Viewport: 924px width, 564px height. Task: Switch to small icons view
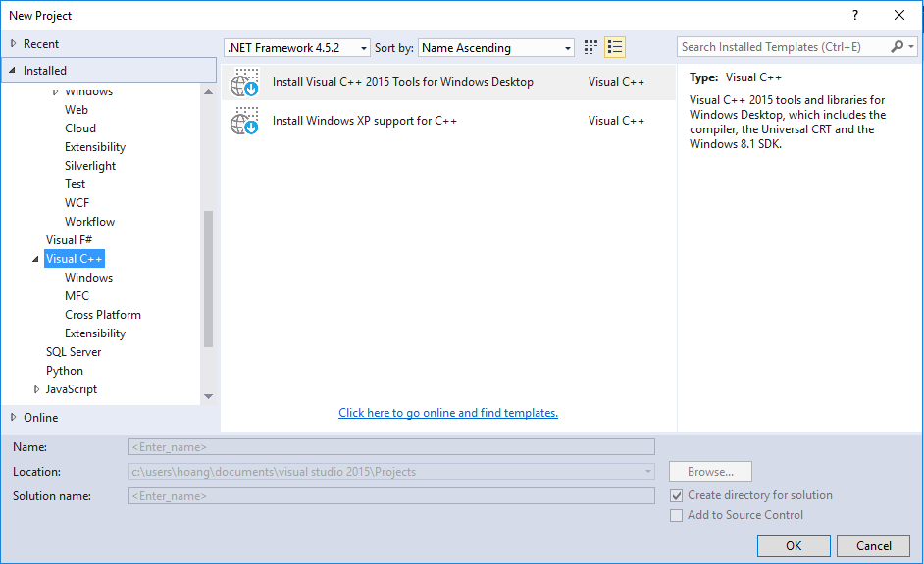click(590, 47)
